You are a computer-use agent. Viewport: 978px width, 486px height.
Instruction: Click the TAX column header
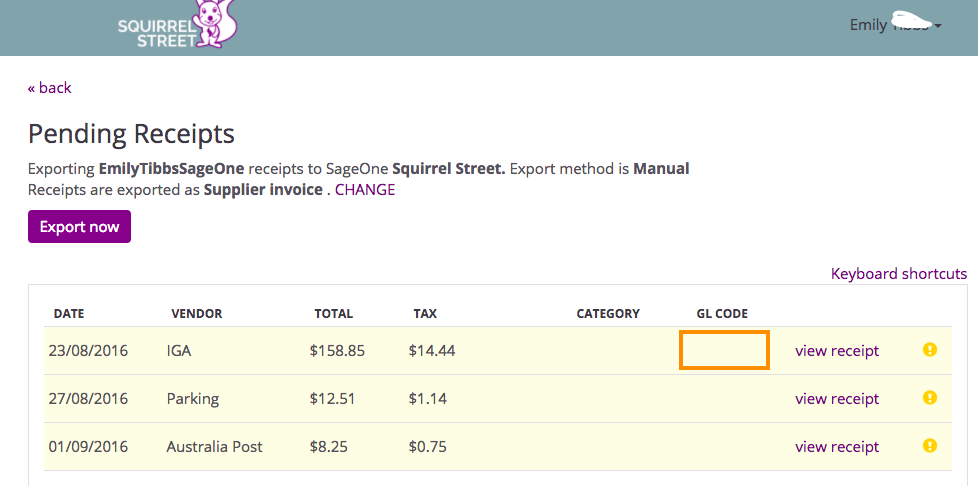(425, 314)
